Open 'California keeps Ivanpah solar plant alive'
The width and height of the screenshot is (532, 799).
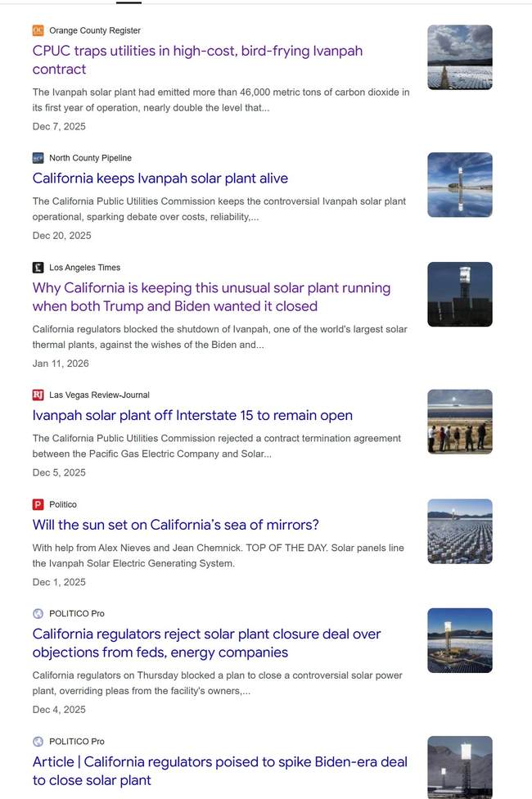(x=160, y=178)
